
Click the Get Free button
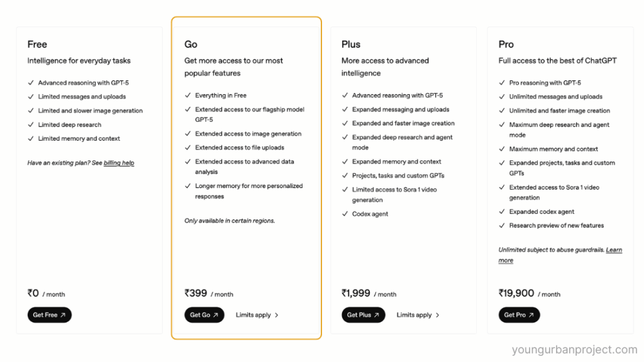49,315
